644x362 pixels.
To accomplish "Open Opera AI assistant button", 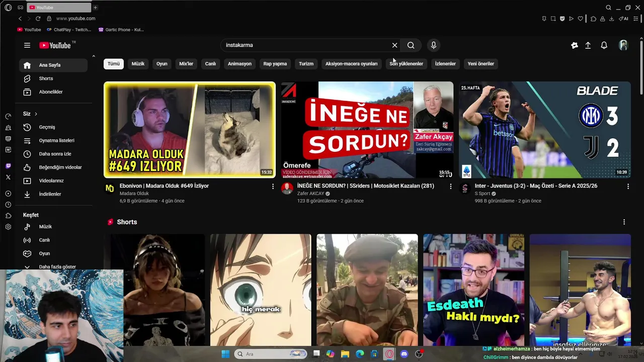I will [x=624, y=19].
